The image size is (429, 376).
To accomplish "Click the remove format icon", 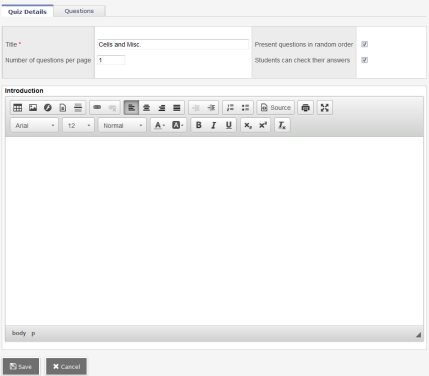I will (282, 125).
